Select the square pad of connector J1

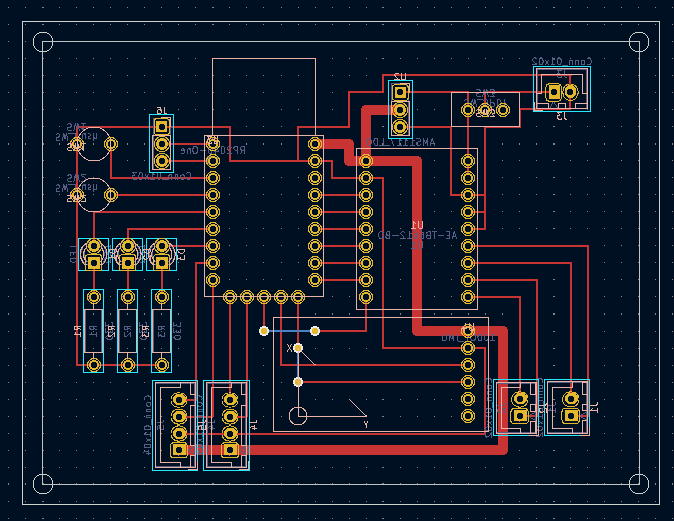click(571, 416)
